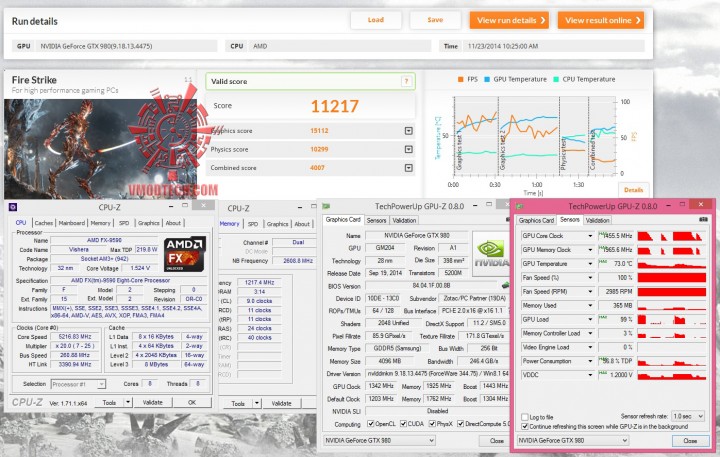Viewport: 720px width, 457px height.
Task: Open the VDDC sensor dropdown
Action: click(x=590, y=375)
